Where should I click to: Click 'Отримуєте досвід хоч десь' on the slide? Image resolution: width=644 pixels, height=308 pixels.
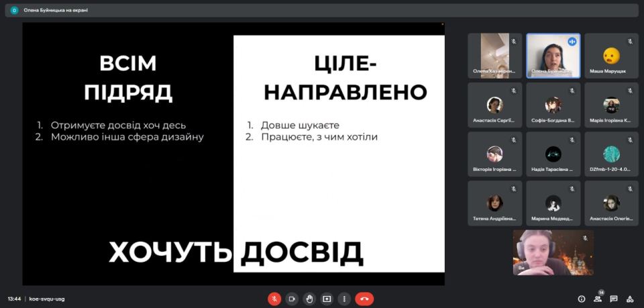click(118, 125)
